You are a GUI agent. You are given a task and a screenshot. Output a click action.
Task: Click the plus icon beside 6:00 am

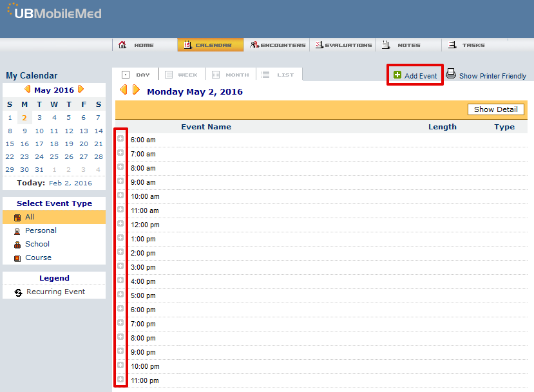pyautogui.click(x=120, y=138)
